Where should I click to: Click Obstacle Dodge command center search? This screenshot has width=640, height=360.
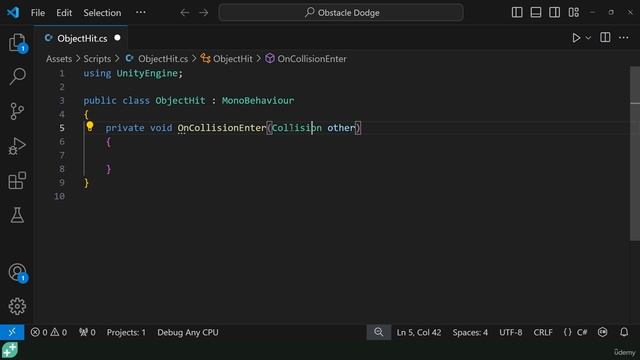pos(341,13)
